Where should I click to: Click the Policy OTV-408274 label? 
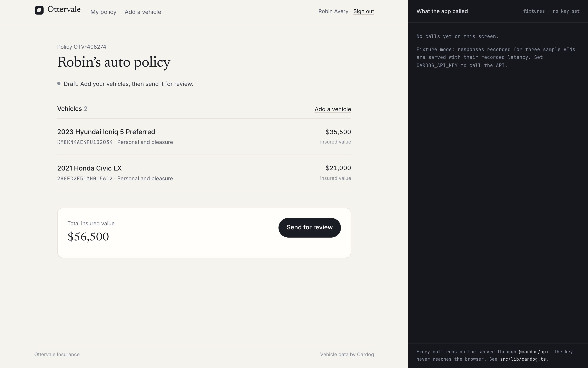click(x=82, y=47)
